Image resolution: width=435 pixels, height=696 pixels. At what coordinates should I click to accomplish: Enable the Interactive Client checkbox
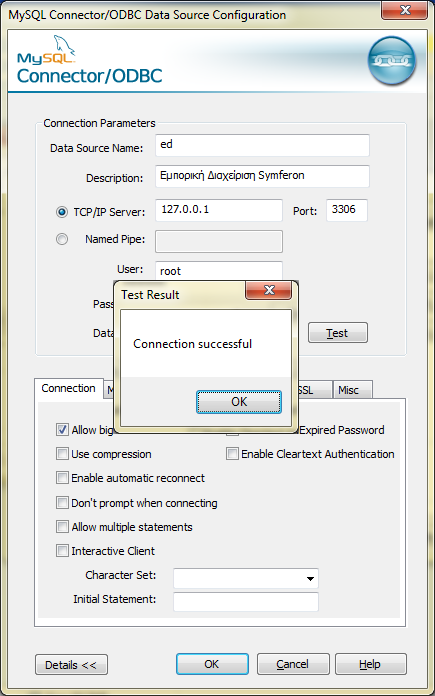(x=62, y=551)
